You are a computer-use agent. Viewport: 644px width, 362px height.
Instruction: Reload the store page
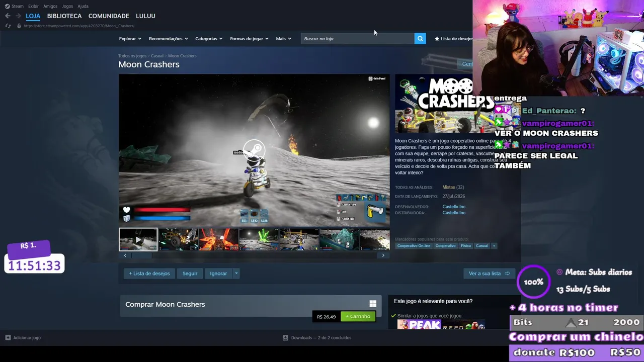(x=8, y=26)
